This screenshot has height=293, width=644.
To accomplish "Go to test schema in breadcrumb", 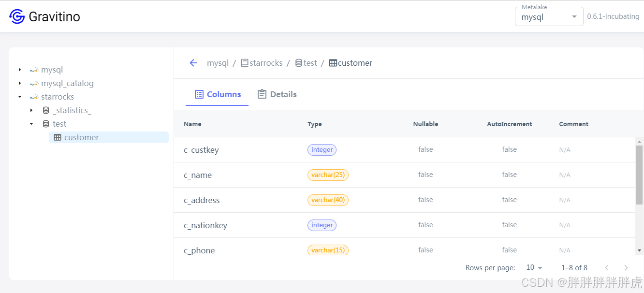I will coord(310,63).
